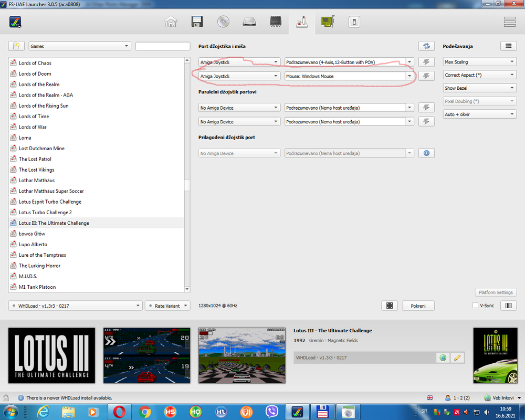This screenshot has width=525, height=420.
Task: Open the Lotus III title screenshot thumbnail
Action: (x=51, y=356)
